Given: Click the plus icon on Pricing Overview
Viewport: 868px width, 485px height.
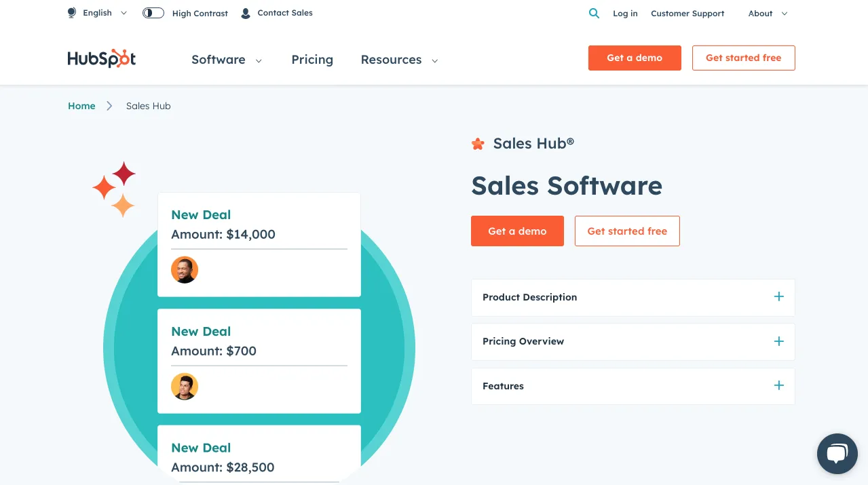Looking at the screenshot, I should [x=778, y=341].
